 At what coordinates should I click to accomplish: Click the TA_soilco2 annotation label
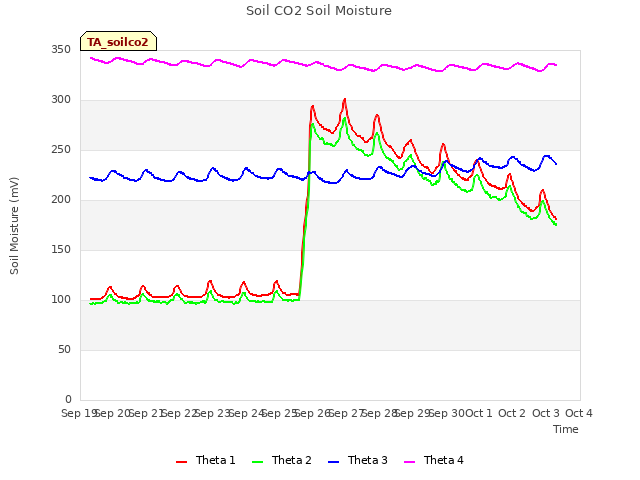tap(118, 42)
